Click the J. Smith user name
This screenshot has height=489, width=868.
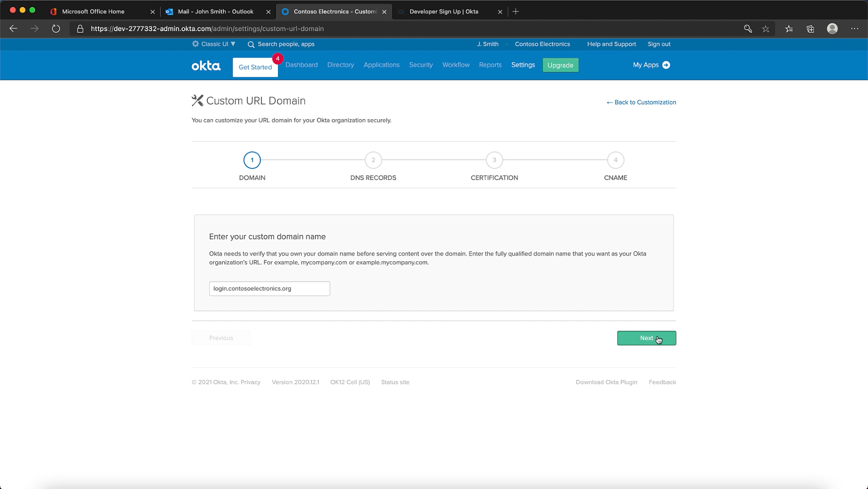(488, 44)
